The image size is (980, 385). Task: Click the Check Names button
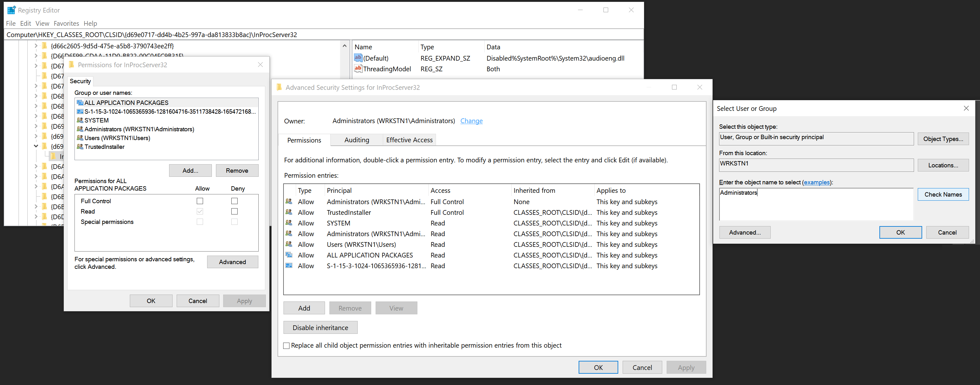pos(943,194)
